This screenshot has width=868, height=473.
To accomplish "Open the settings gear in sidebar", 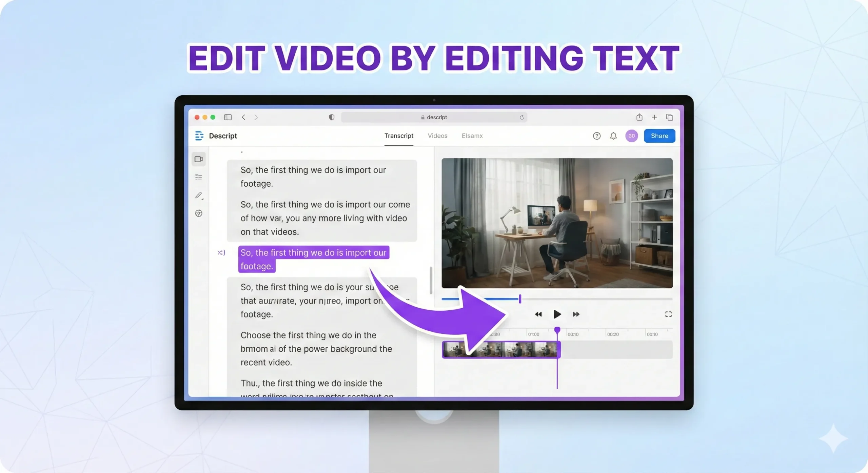I will click(199, 213).
